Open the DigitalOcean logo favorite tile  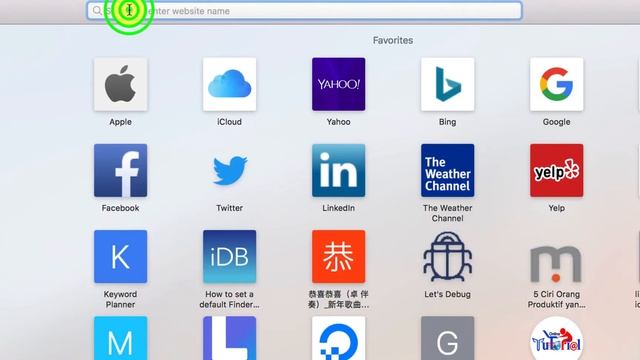tap(338, 338)
